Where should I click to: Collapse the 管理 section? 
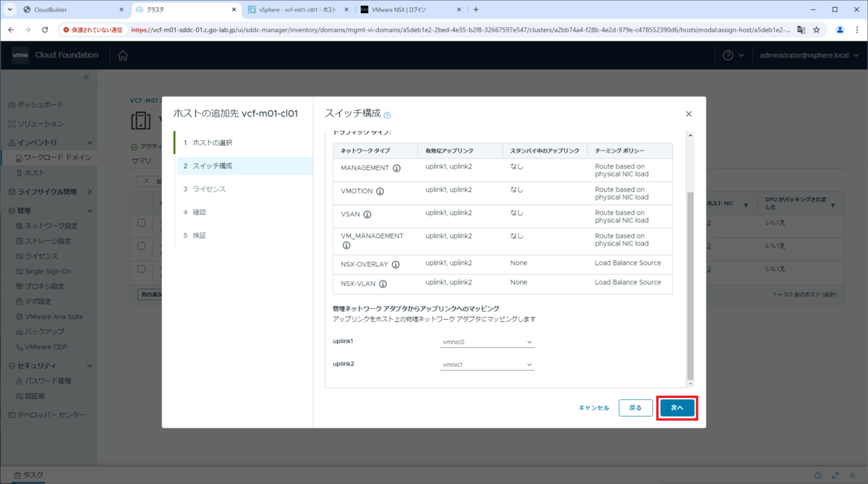coord(90,211)
